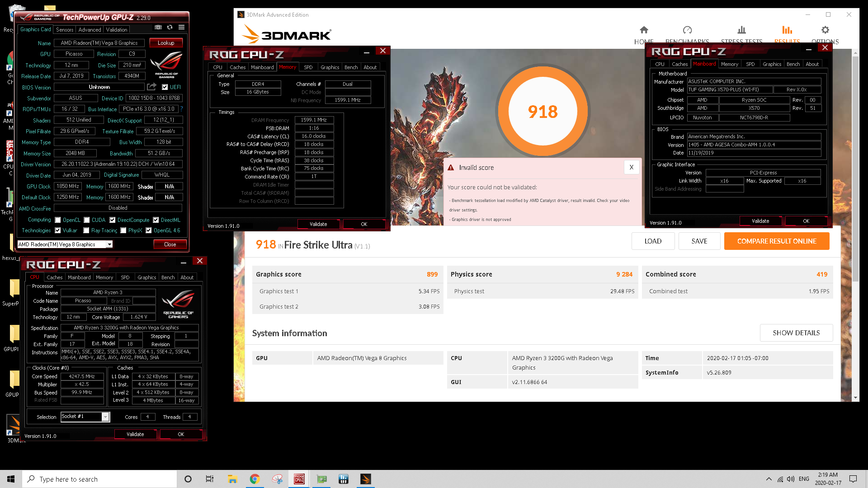Click LOAD result button
Image resolution: width=868 pixels, height=488 pixels.
coord(653,241)
